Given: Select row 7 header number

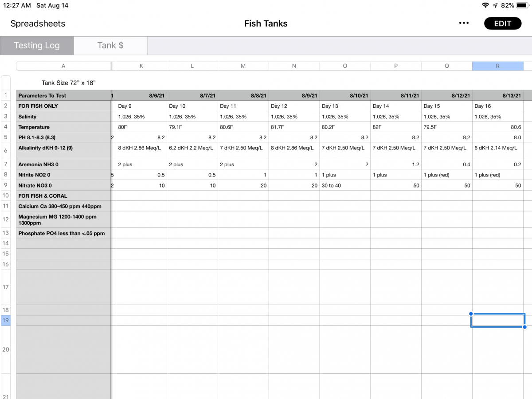Looking at the screenshot, I should click(6, 164).
